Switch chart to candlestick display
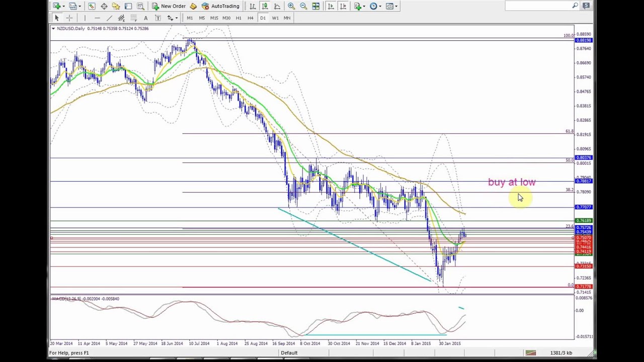 pyautogui.click(x=265, y=6)
